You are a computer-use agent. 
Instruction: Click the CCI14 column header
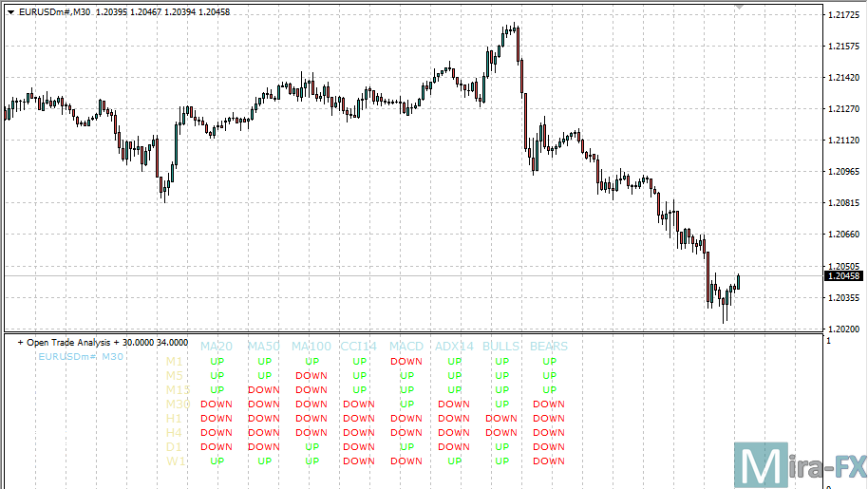click(x=359, y=347)
